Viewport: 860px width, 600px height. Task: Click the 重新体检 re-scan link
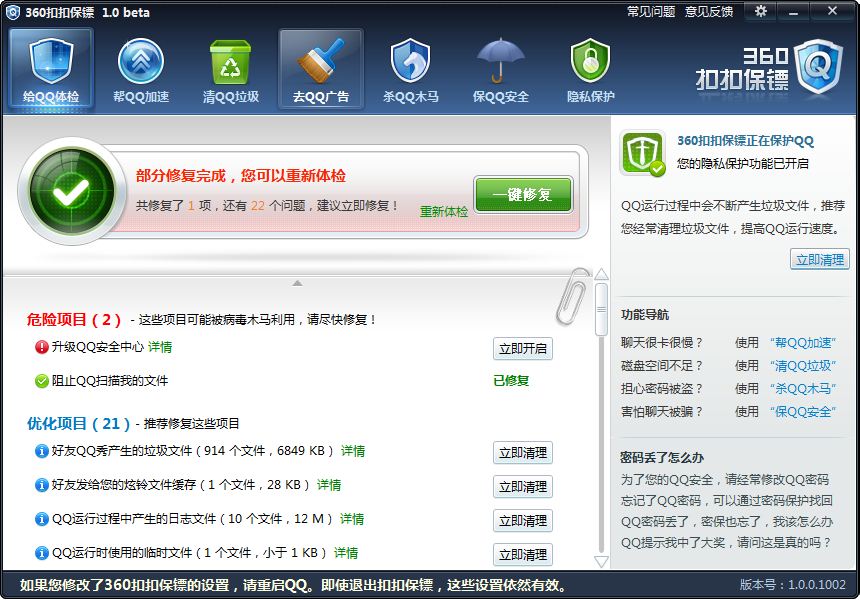tap(444, 212)
